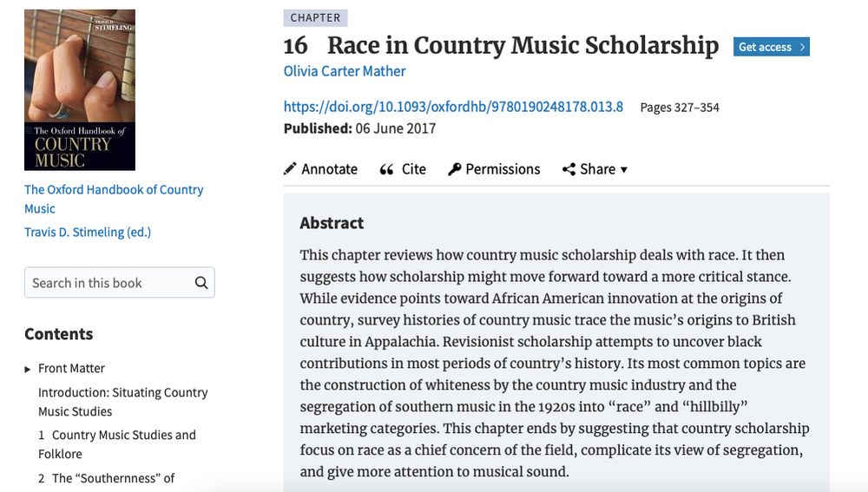
Task: Click the book cover thumbnail
Action: 80,89
